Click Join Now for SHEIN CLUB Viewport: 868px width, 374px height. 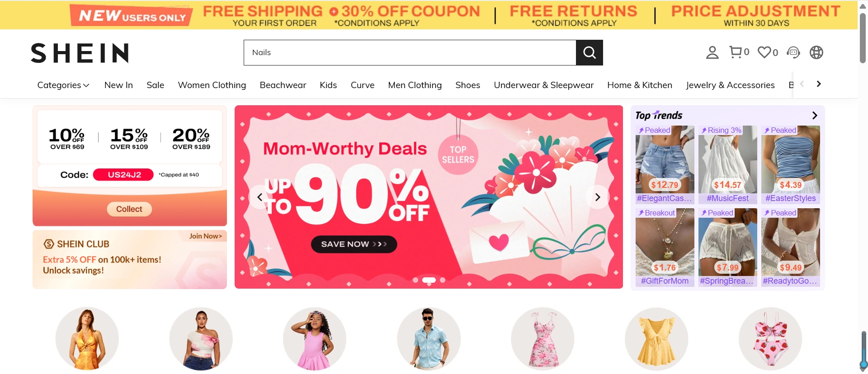coord(206,236)
